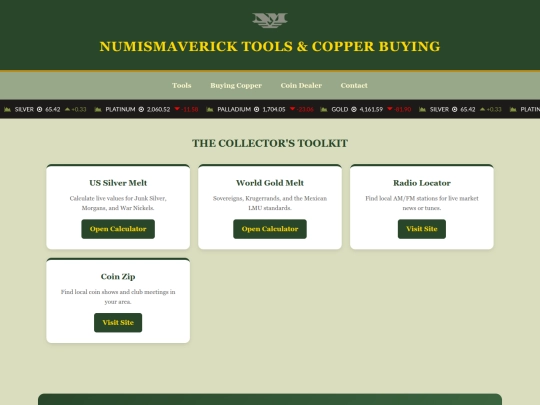The height and width of the screenshot is (405, 540).
Task: Click palladium price 1,704.05
Action: click(274, 109)
